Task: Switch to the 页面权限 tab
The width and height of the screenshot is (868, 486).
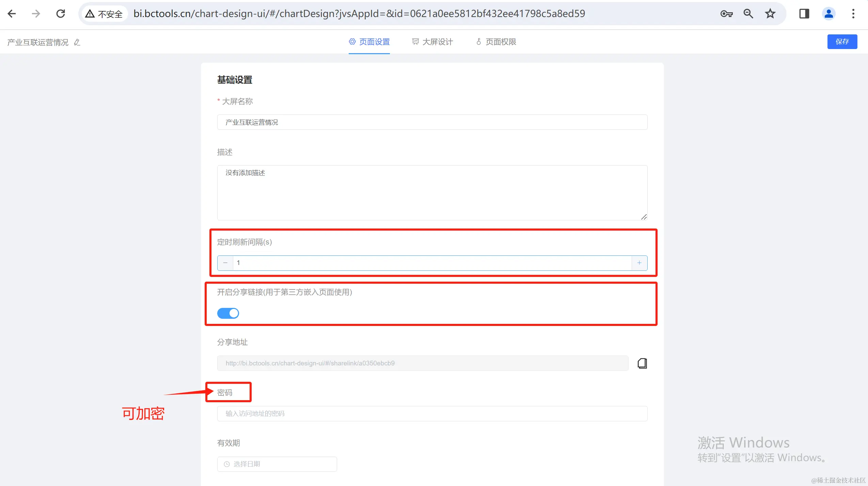Action: coord(496,42)
